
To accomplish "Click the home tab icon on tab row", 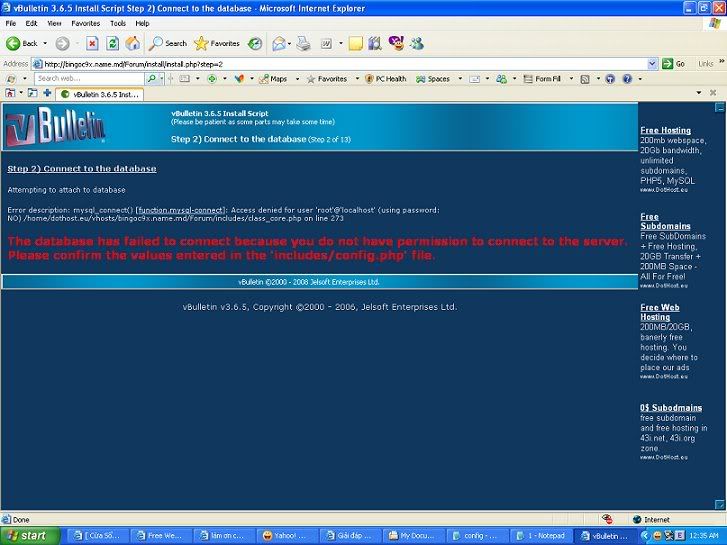I will coord(10,93).
